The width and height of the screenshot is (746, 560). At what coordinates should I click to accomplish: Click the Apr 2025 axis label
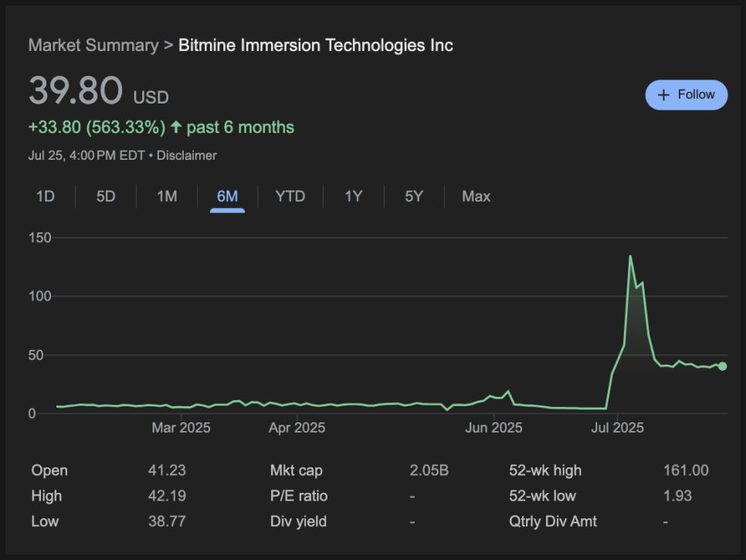coord(297,428)
